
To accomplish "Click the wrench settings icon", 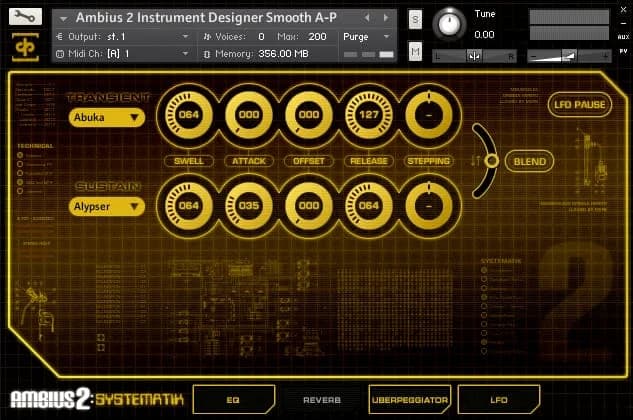I will coord(25,17).
